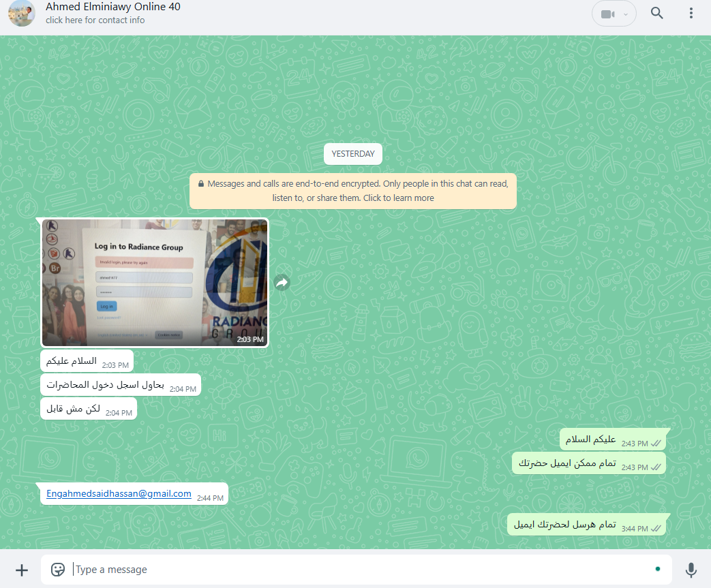
Task: Select the sent 'عليكم السلام' message
Action: 614,439
